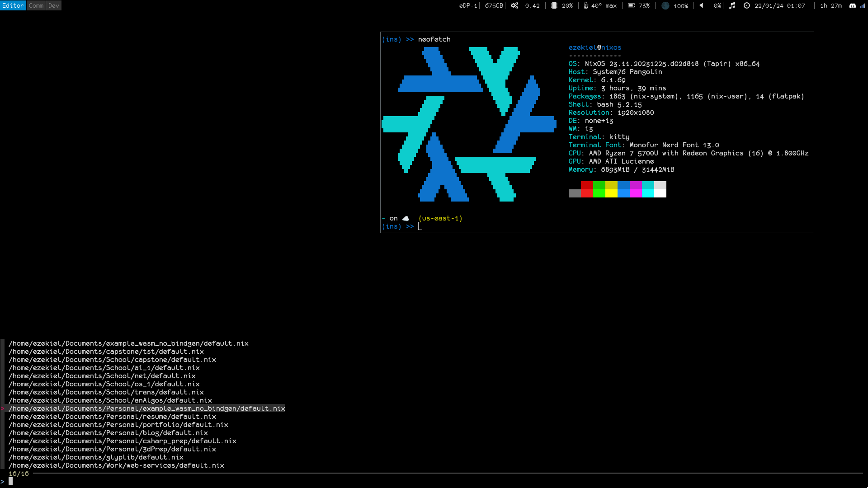Click the 22/01/24 01:07 date-time text
The width and height of the screenshot is (868, 488).
[779, 6]
